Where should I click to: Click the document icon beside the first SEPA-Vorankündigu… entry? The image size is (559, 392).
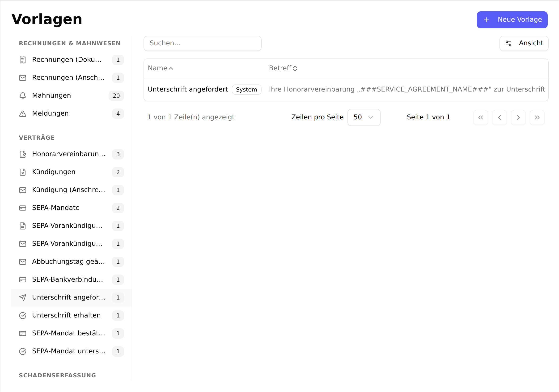click(23, 226)
